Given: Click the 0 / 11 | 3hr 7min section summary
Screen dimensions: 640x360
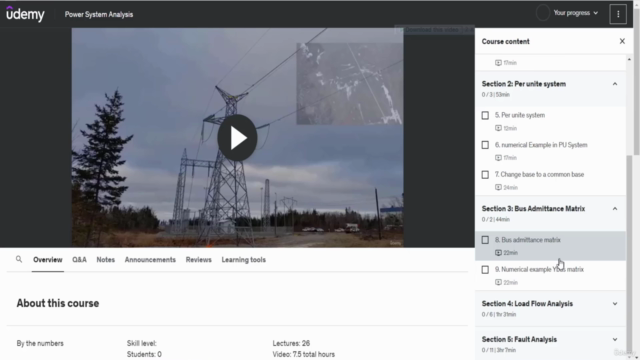Looking at the screenshot, I should (498, 350).
